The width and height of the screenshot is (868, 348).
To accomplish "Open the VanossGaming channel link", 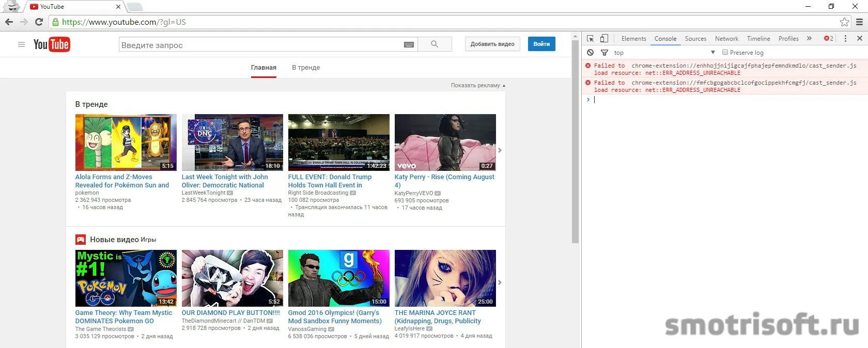I will [x=307, y=329].
